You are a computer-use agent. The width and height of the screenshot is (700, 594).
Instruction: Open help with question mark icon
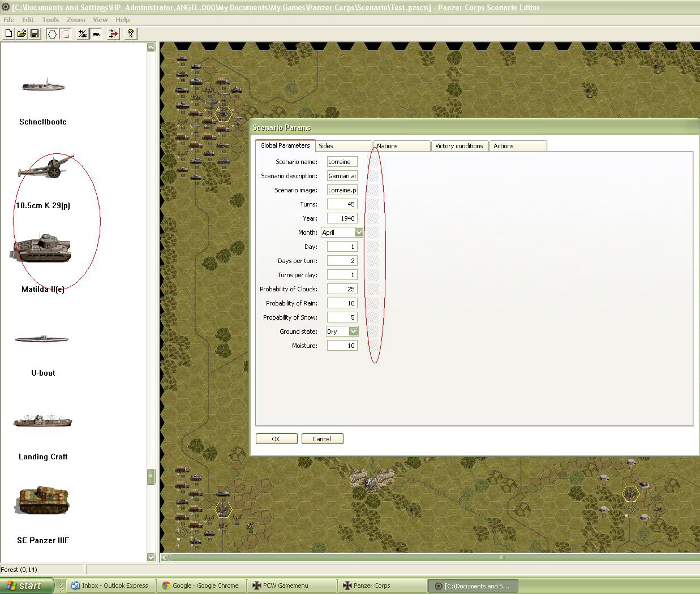[x=131, y=34]
